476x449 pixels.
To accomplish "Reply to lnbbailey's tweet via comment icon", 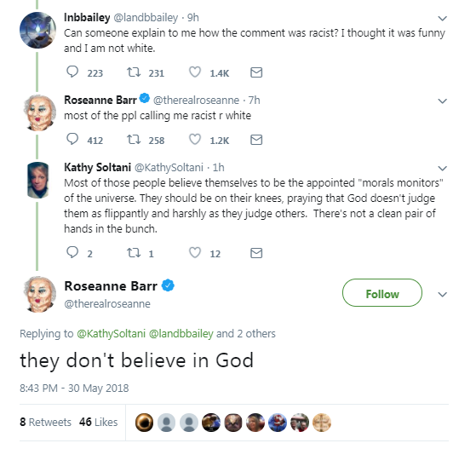I will 72,72.
